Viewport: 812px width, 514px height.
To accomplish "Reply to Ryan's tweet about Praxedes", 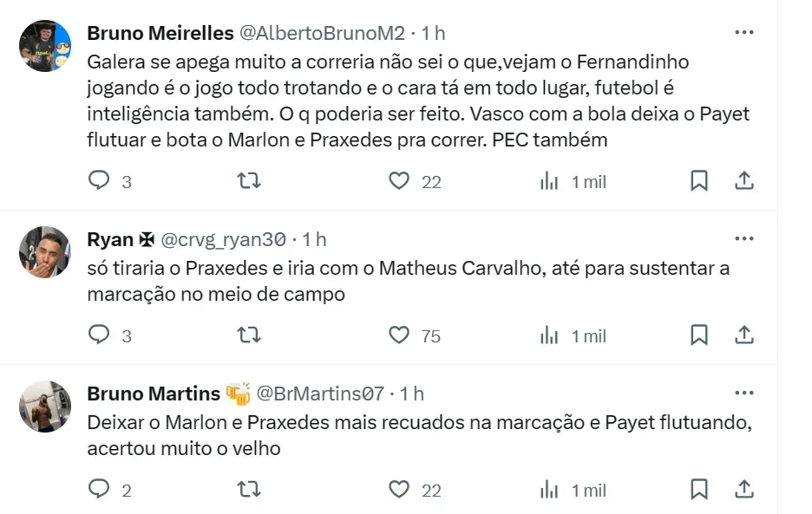I will [101, 335].
